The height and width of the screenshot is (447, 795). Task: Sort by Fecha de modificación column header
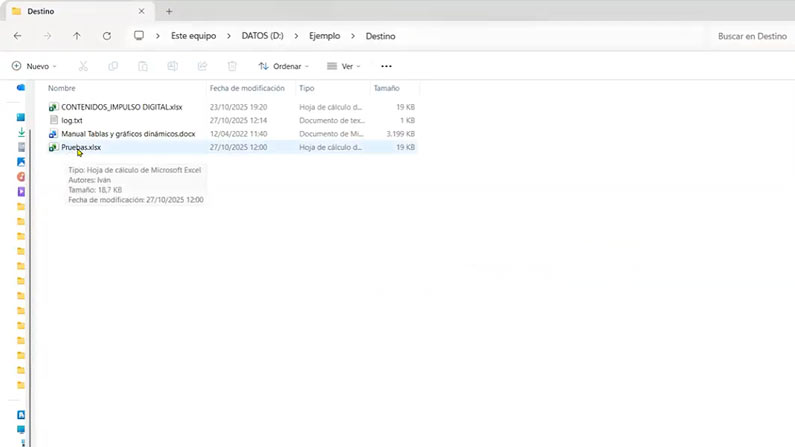pyautogui.click(x=247, y=88)
